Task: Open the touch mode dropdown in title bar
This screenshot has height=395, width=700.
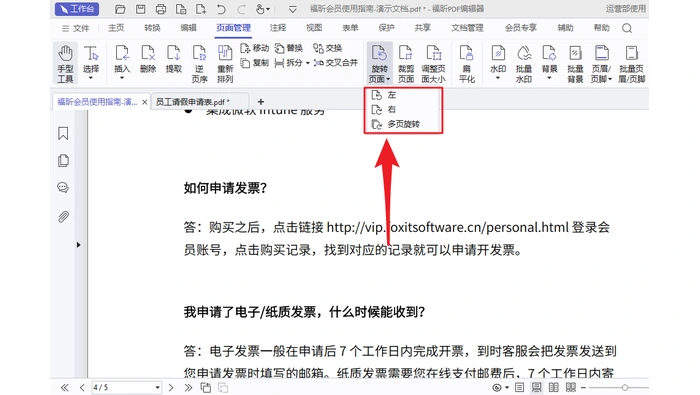Action: coord(268,9)
